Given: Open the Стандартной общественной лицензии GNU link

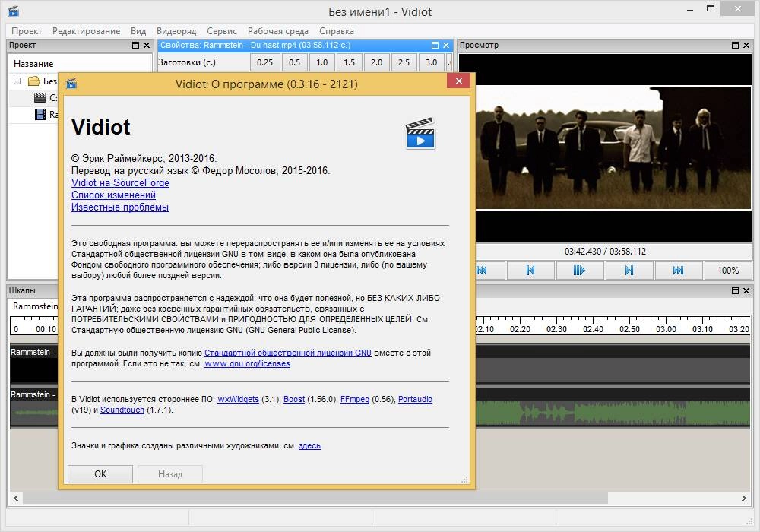Looking at the screenshot, I should coord(288,353).
